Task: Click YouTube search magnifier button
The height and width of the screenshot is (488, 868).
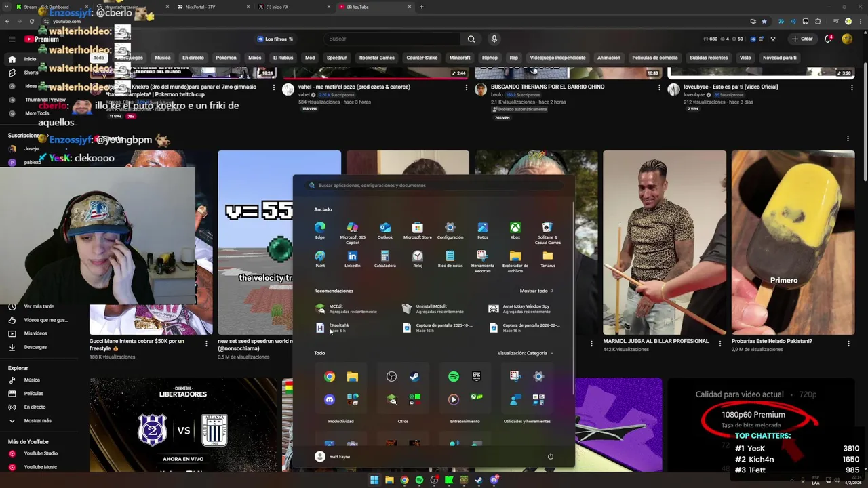Action: point(471,39)
